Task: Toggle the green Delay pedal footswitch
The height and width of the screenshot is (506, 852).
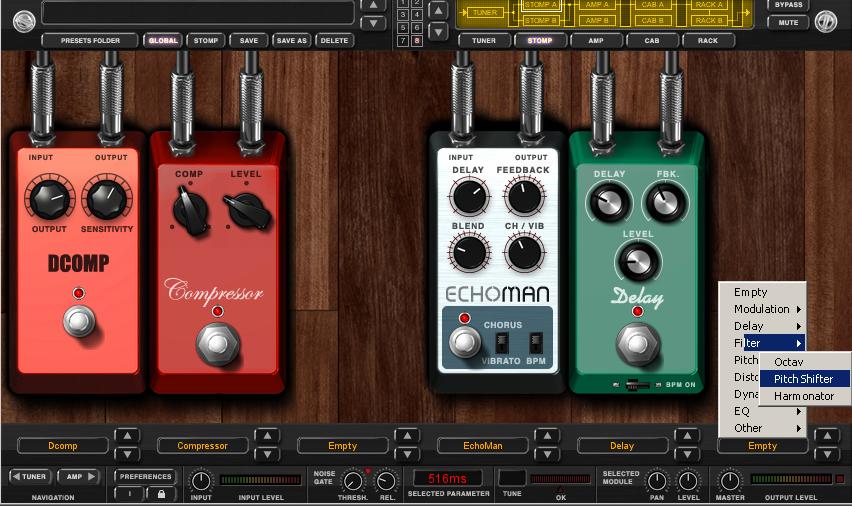Action: (x=637, y=343)
